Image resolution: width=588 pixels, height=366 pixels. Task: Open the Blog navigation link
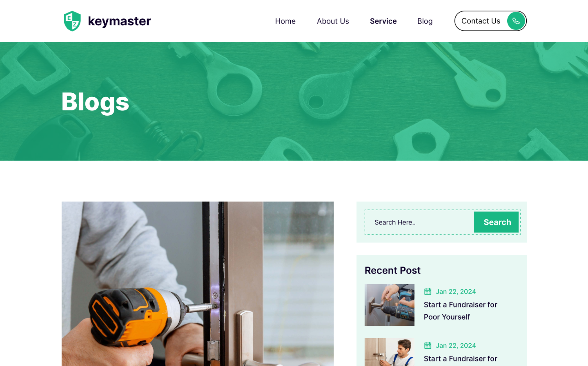point(425,21)
